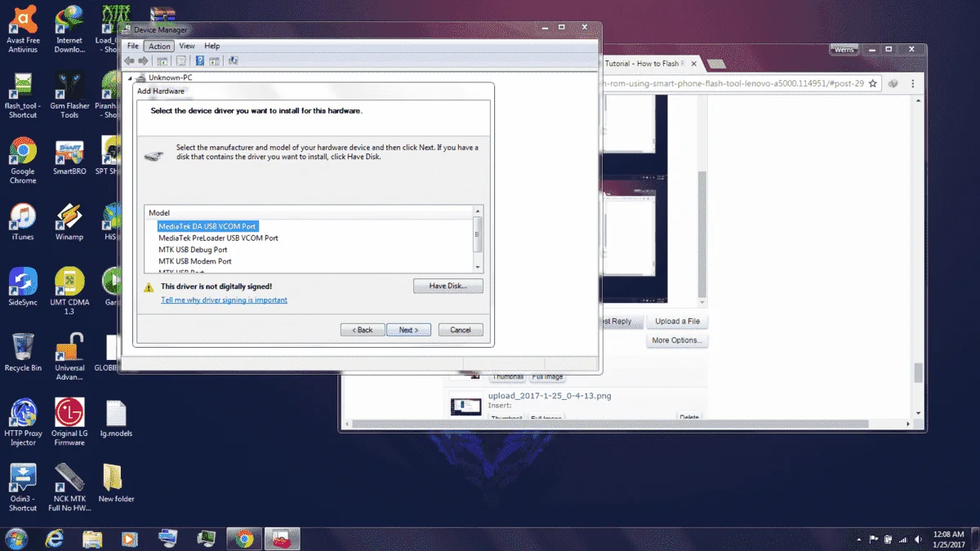Click the Windows Start button
The image size is (980, 551).
[16, 539]
